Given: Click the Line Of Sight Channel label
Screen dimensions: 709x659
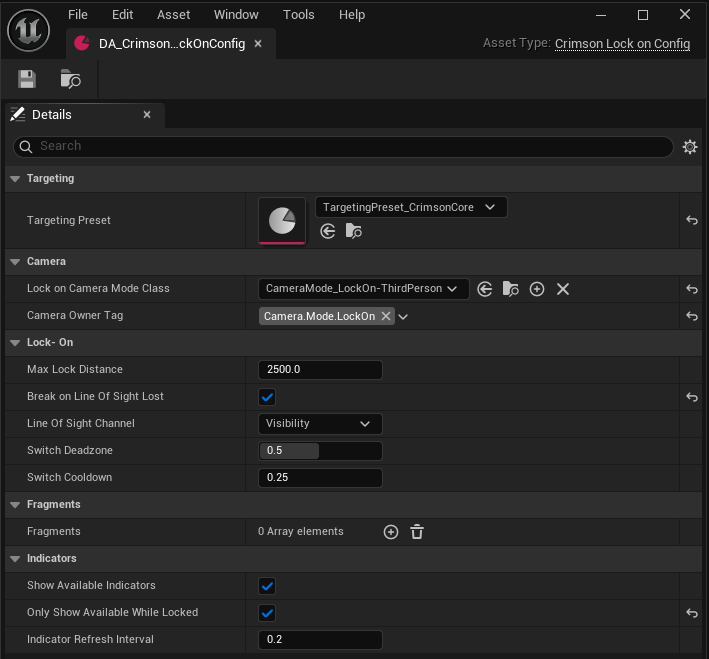Looking at the screenshot, I should coord(81,423).
